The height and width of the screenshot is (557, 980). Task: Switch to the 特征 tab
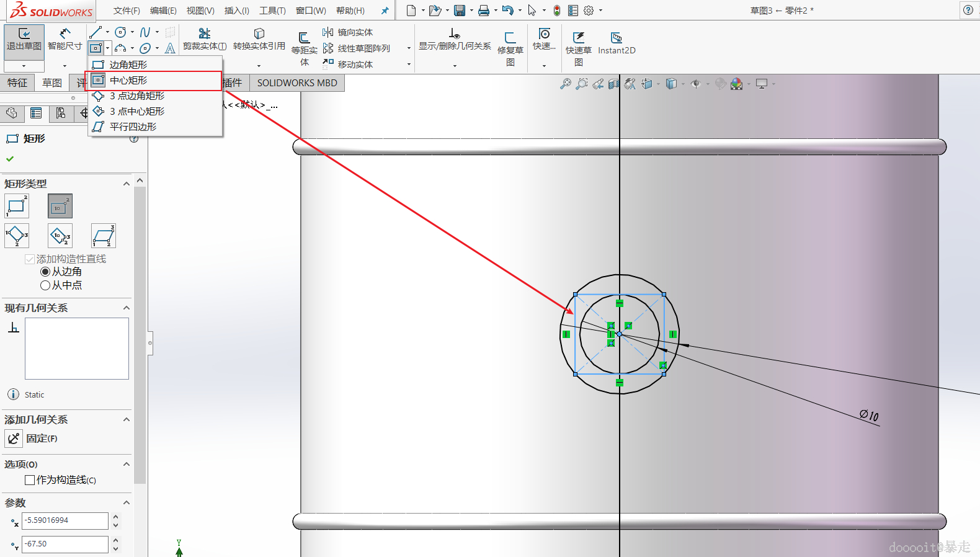click(x=17, y=83)
